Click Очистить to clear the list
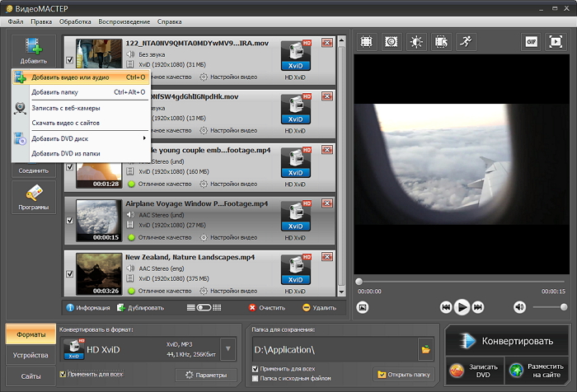This screenshot has width=577, height=392. (267, 308)
